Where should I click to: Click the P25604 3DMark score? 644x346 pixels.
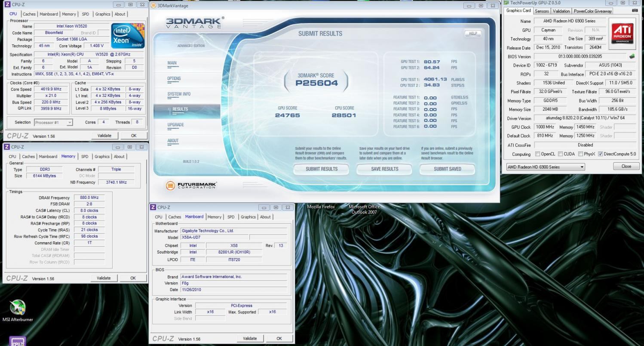coord(316,83)
